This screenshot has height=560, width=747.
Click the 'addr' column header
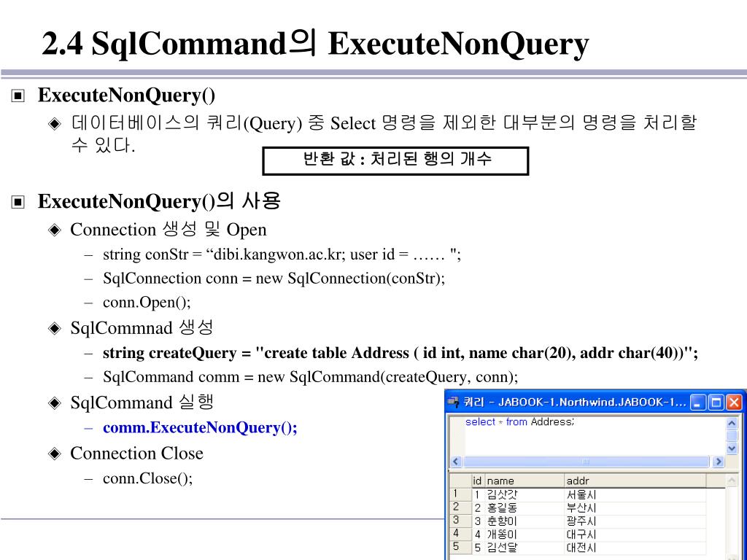click(635, 481)
